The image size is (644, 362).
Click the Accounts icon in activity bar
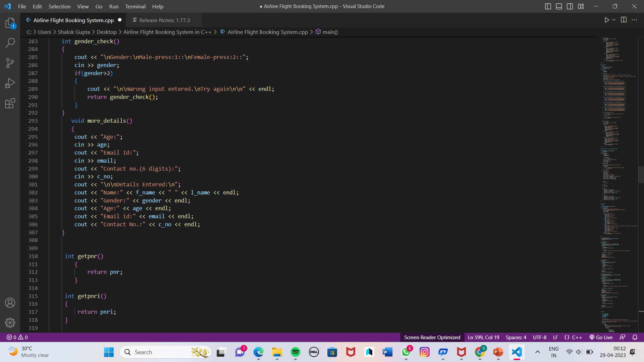10,303
